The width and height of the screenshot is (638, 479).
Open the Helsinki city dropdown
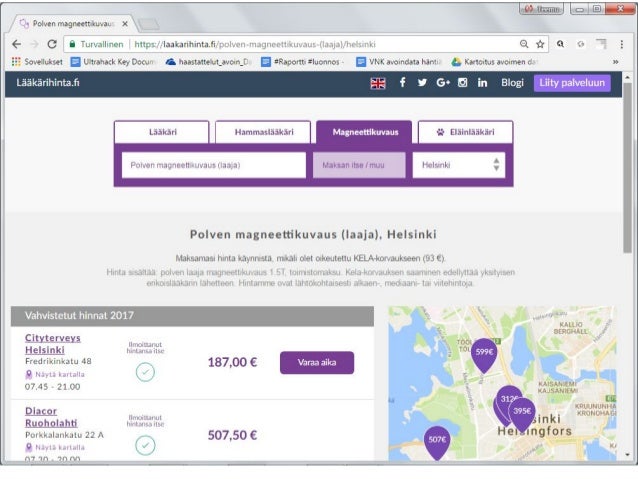(459, 165)
